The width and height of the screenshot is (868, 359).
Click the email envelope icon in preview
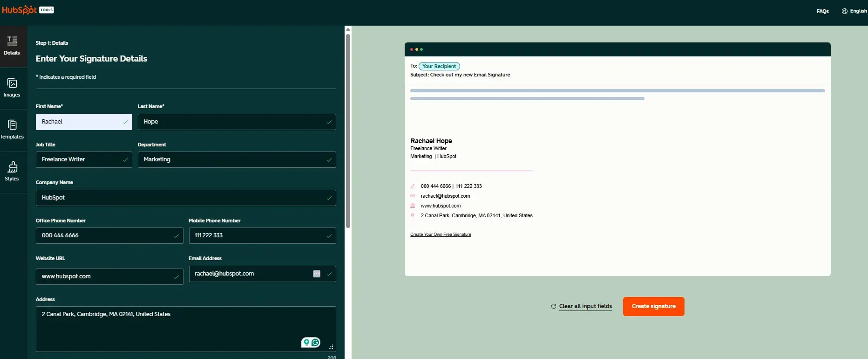click(413, 196)
